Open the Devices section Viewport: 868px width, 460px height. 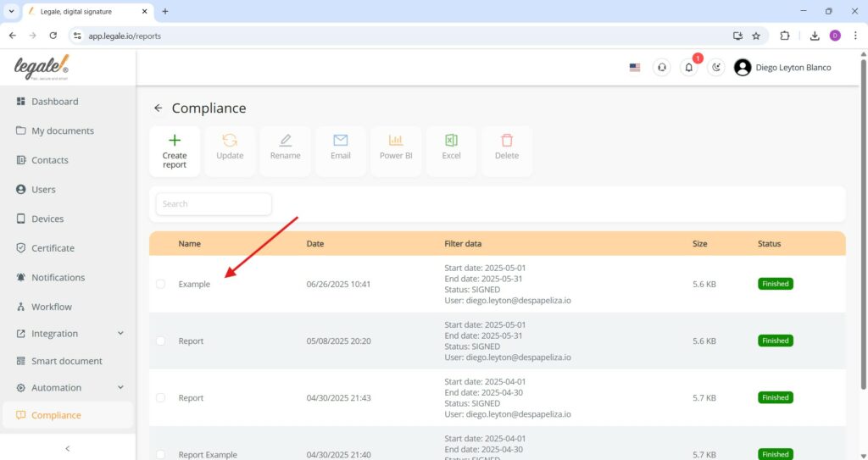[40, 219]
